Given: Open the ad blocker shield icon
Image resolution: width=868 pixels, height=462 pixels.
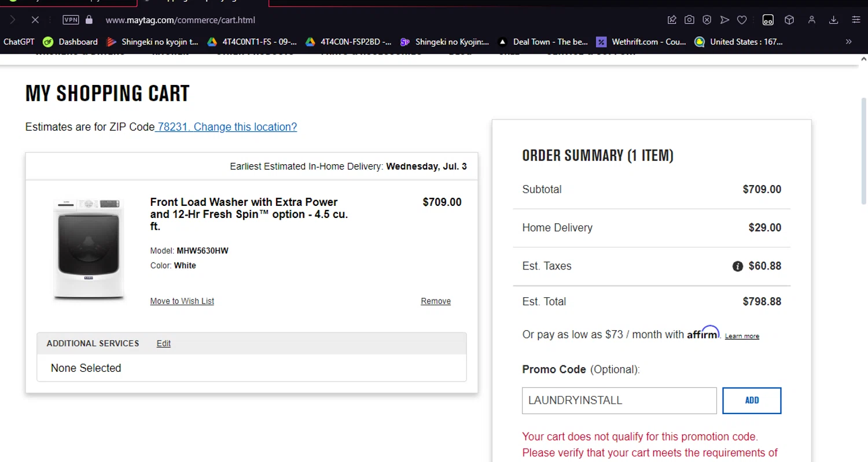Looking at the screenshot, I should [707, 20].
